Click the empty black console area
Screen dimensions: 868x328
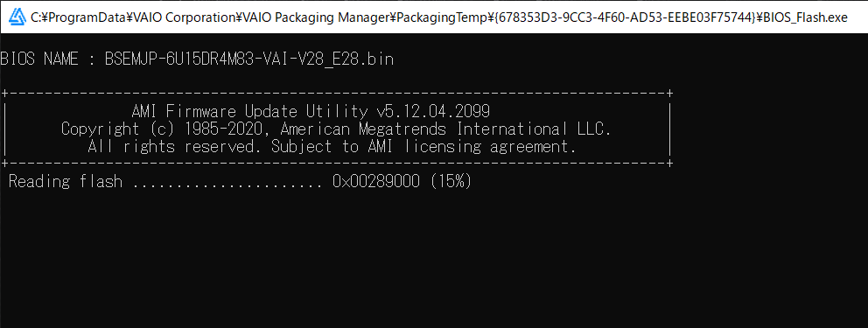(434, 260)
